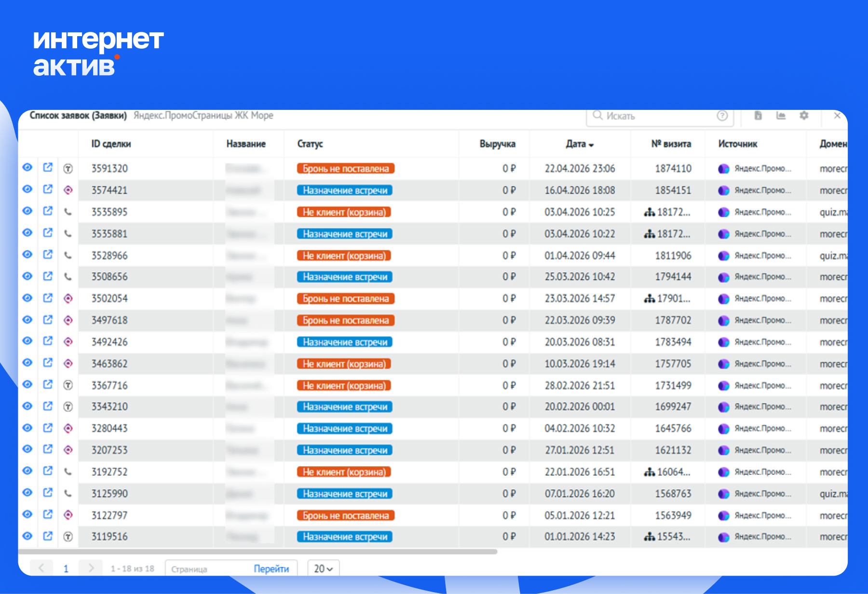Click status Назначение встречи for deal 3508656

[345, 276]
